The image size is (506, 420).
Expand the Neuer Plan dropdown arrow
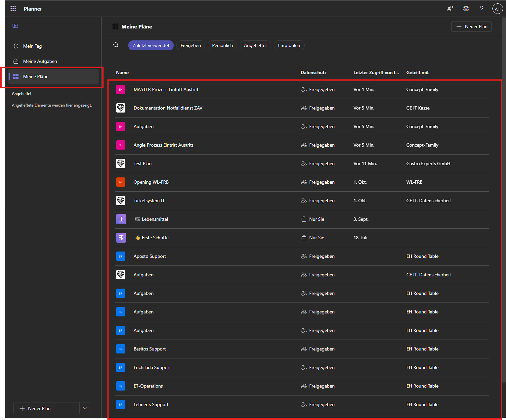85,408
